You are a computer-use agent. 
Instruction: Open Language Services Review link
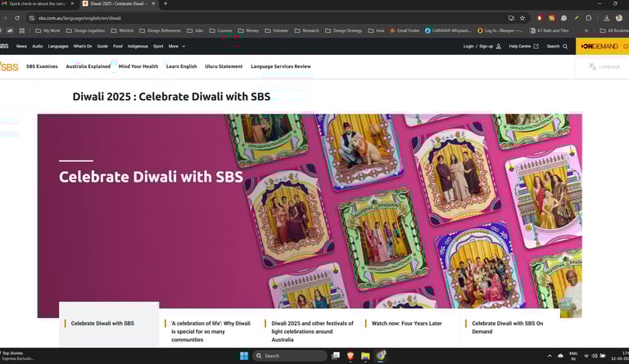(x=281, y=66)
